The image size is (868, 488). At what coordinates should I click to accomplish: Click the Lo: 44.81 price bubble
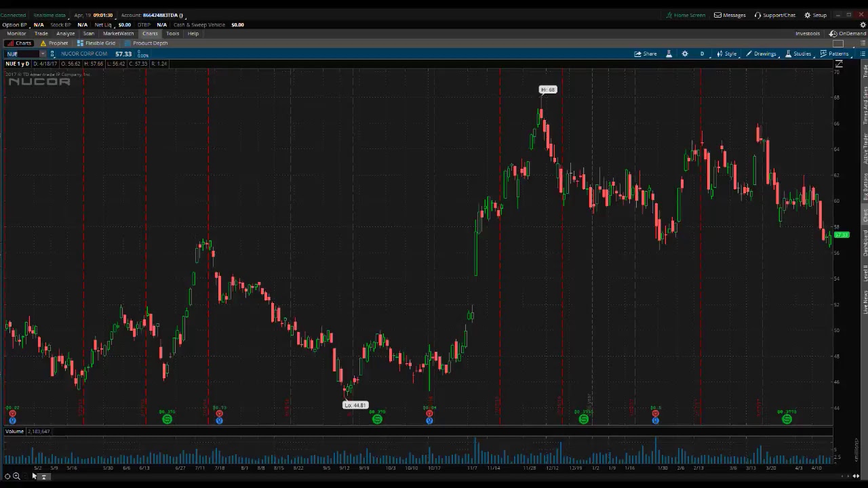coord(355,405)
